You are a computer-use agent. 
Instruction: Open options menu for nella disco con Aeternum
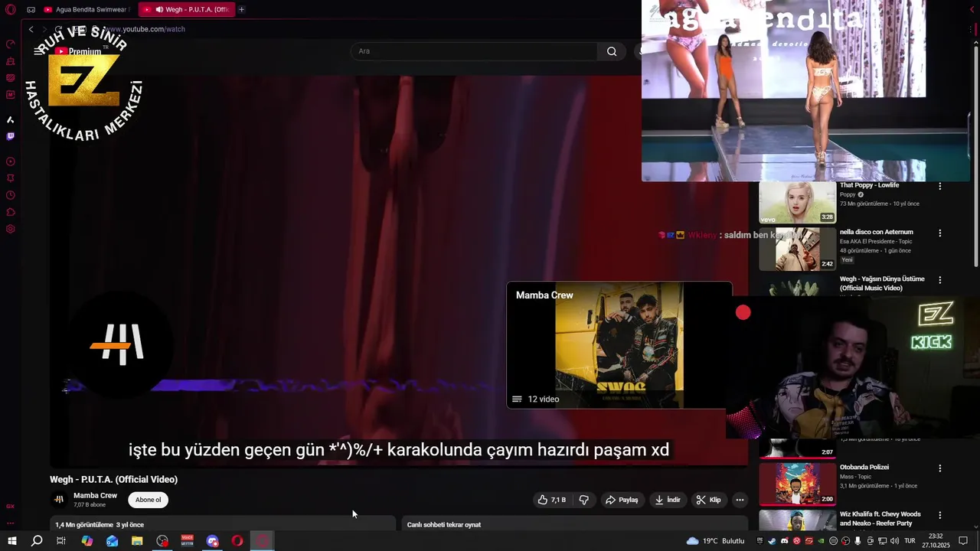pos(940,233)
